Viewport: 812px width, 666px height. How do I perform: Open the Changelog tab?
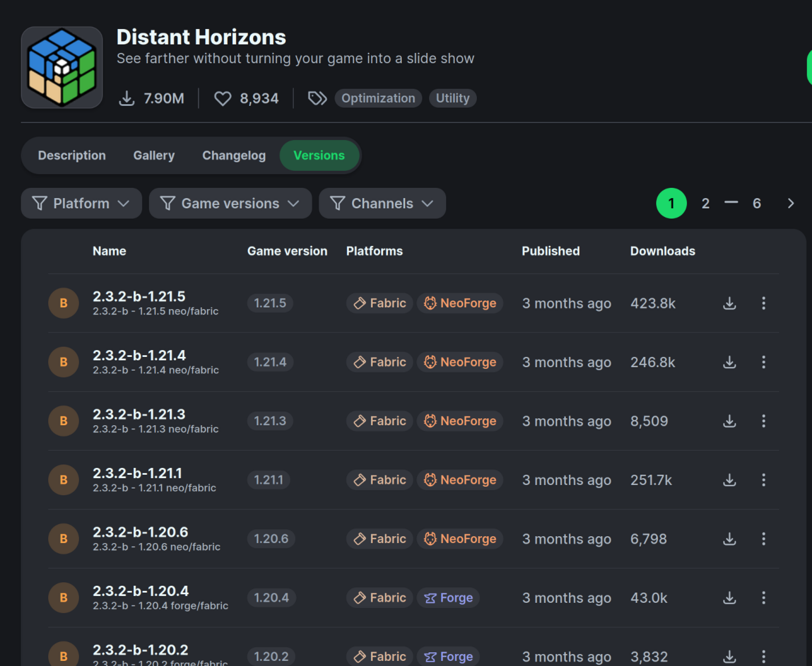click(234, 155)
